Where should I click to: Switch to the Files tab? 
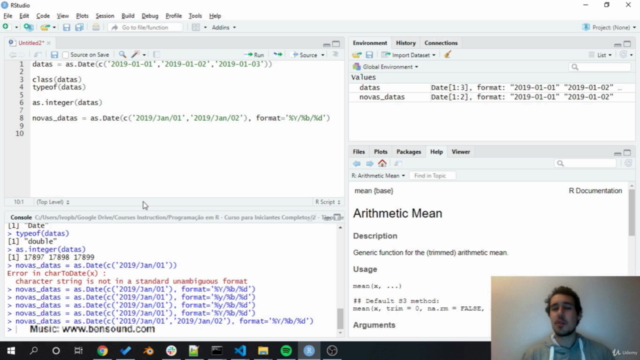[359, 152]
